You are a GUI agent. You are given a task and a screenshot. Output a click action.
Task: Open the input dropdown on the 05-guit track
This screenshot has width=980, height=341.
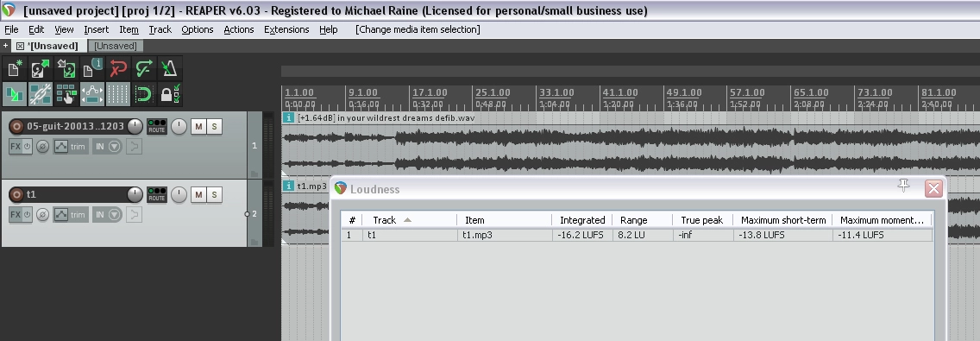(x=108, y=147)
